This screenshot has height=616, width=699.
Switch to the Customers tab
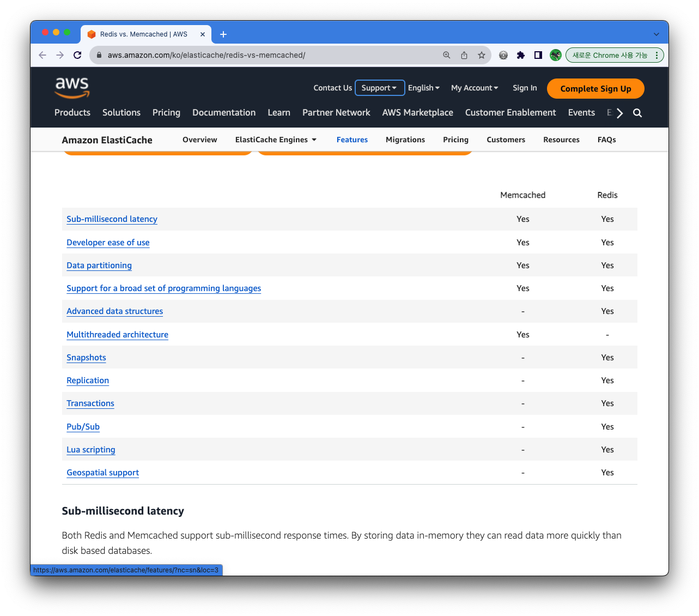pos(506,140)
